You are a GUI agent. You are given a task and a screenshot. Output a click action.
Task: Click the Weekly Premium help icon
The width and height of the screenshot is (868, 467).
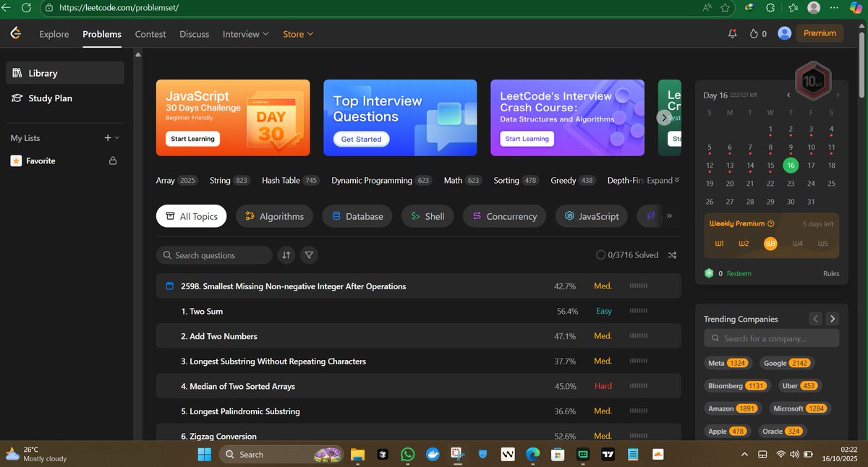771,224
